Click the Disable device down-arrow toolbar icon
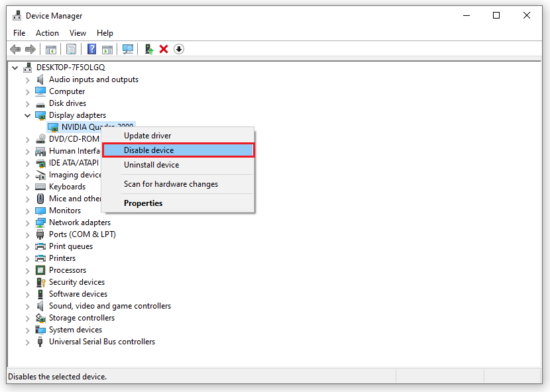 pyautogui.click(x=178, y=48)
